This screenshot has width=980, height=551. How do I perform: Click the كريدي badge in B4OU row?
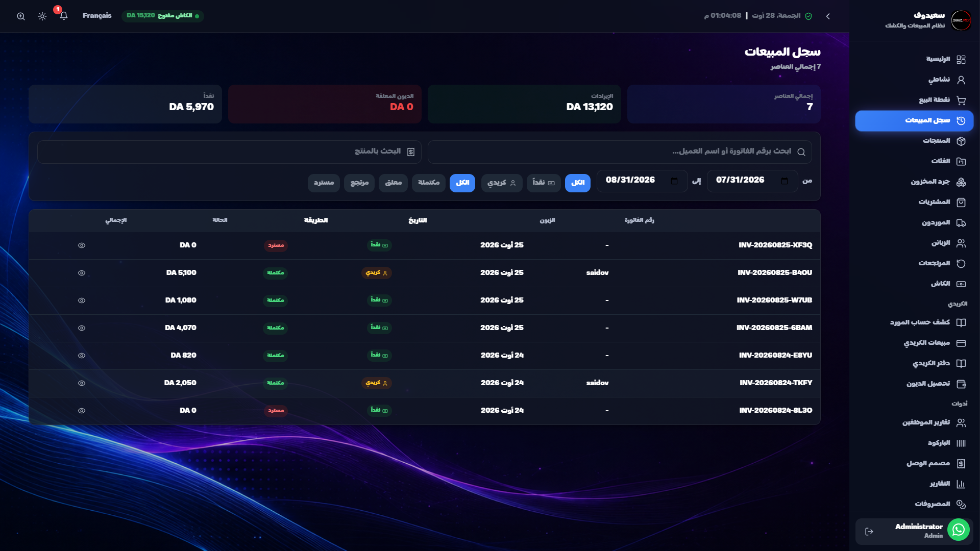coord(377,273)
